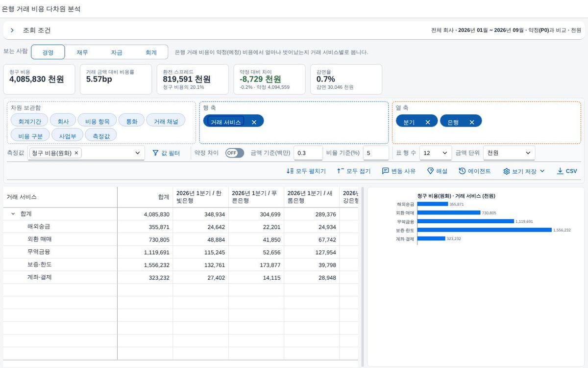Focus the 비율 기준(%) input field

point(376,153)
